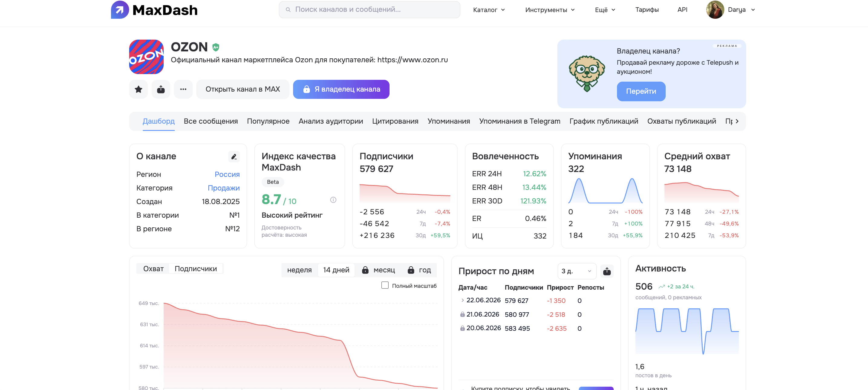
Task: Open the three-dots more options menu
Action: coord(183,89)
